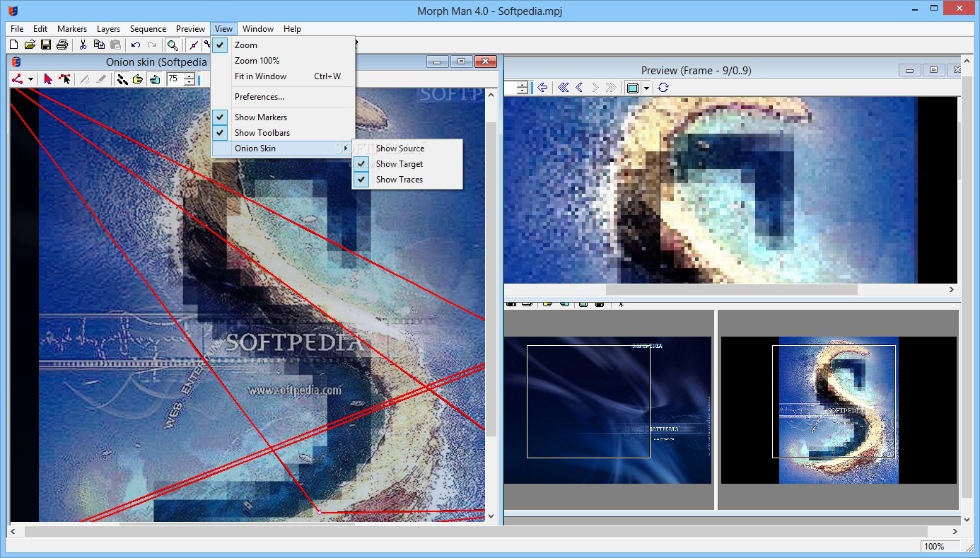Step to previous frame in Preview
Image resolution: width=980 pixels, height=558 pixels.
(579, 88)
